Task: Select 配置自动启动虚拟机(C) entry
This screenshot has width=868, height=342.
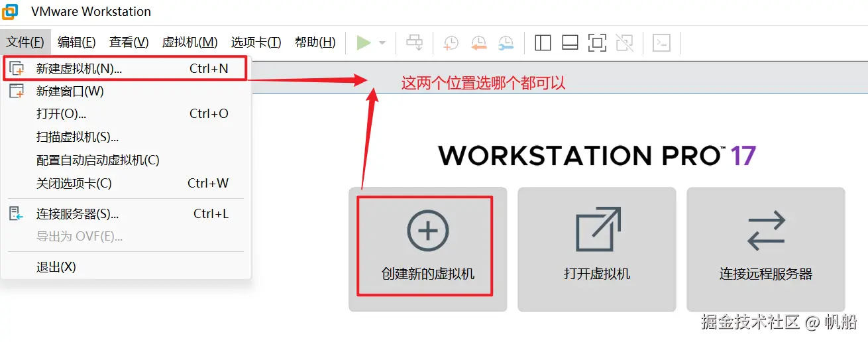Action: 126,160
